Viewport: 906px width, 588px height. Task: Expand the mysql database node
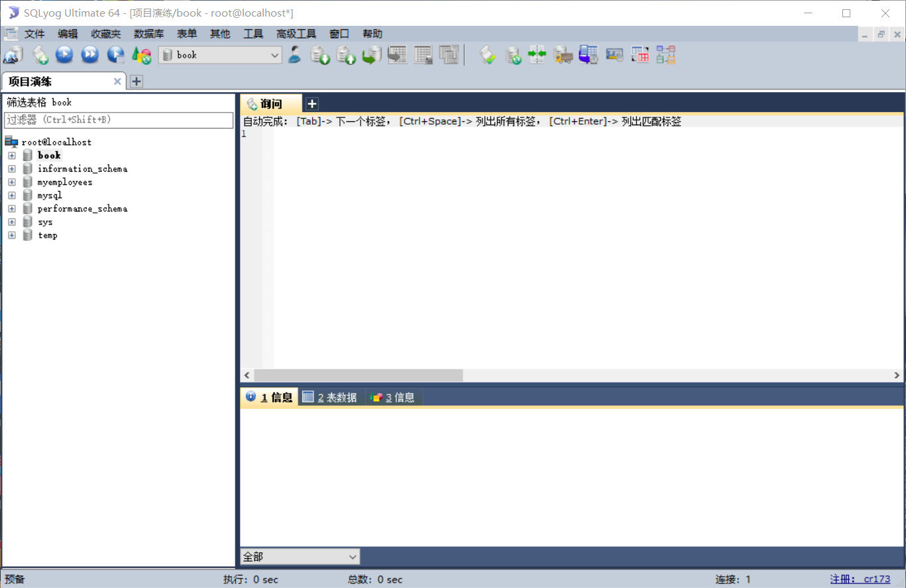point(12,195)
